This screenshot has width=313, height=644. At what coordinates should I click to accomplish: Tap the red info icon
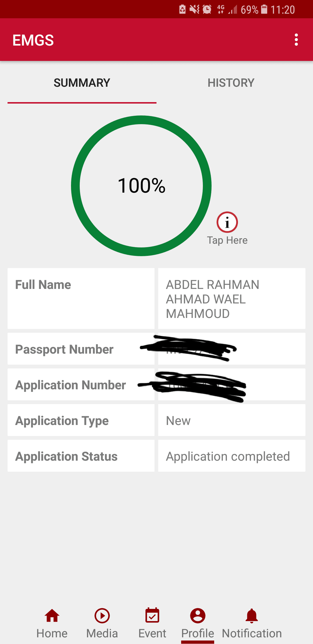(227, 222)
